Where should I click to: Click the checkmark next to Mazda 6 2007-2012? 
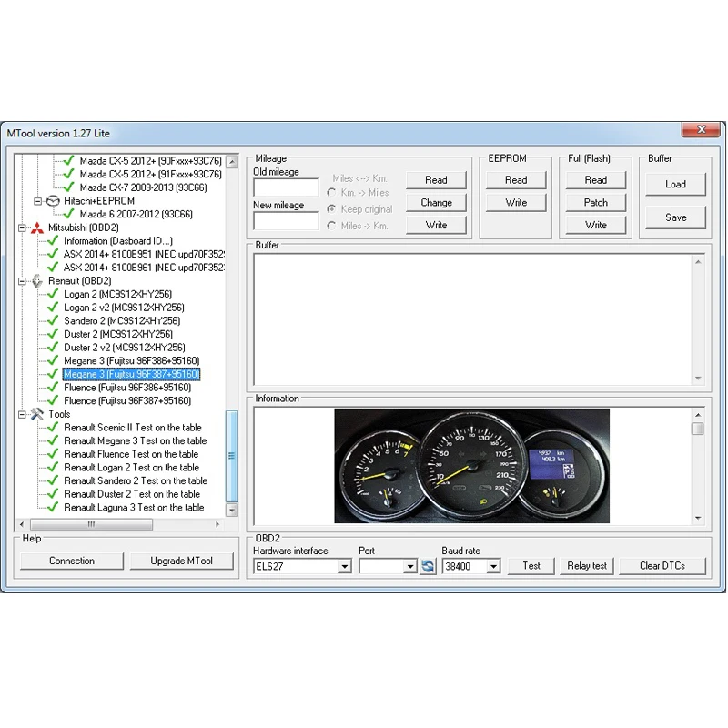[x=68, y=214]
